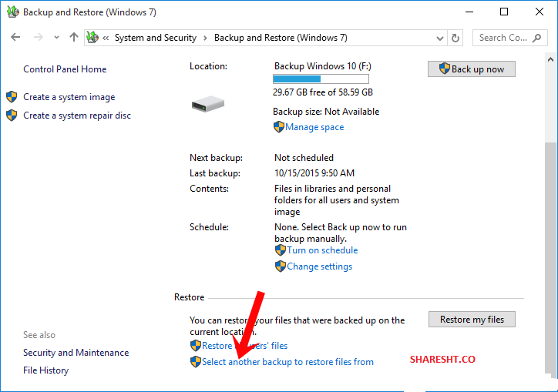This screenshot has width=558, height=392.
Task: Open File History link
Action: 46,370
